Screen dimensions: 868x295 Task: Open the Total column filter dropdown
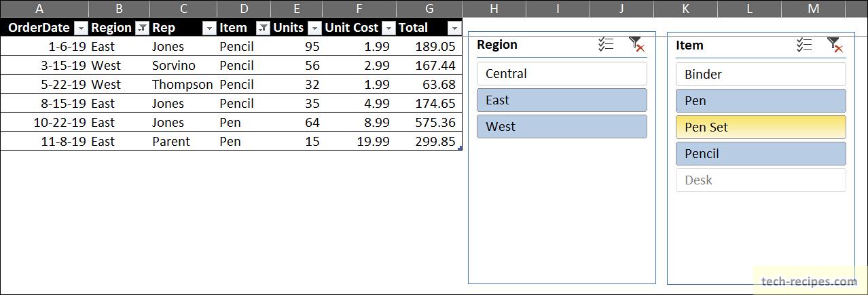coord(454,28)
